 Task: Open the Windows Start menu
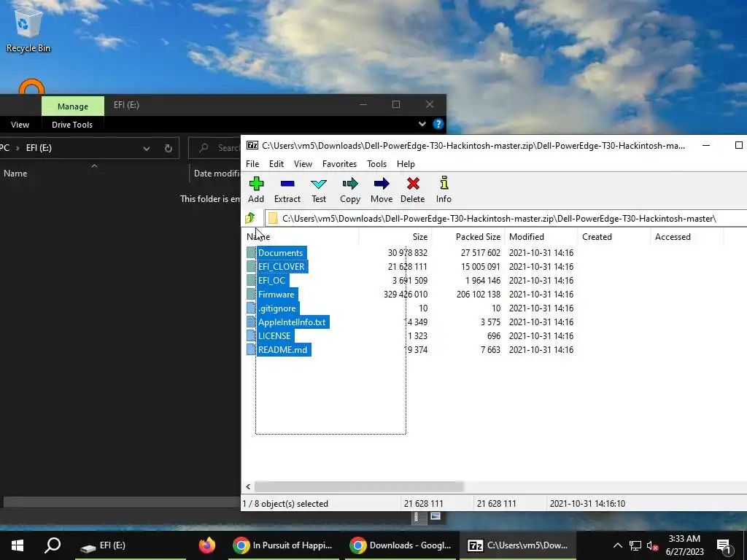18,545
